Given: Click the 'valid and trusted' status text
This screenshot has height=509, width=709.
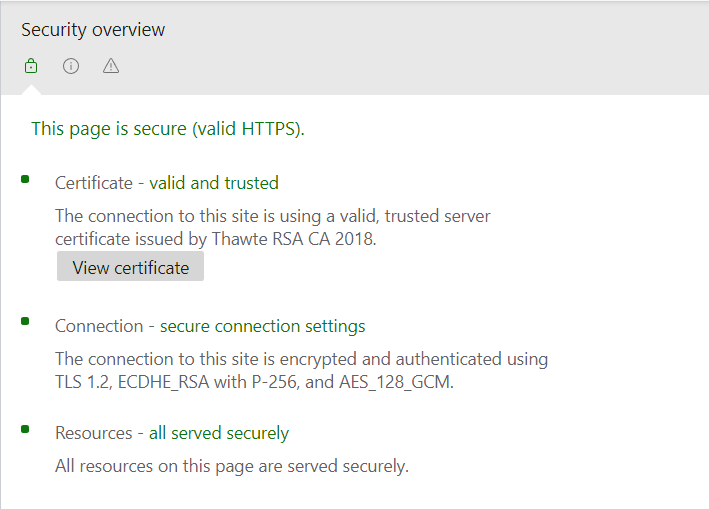Looking at the screenshot, I should 214,183.
